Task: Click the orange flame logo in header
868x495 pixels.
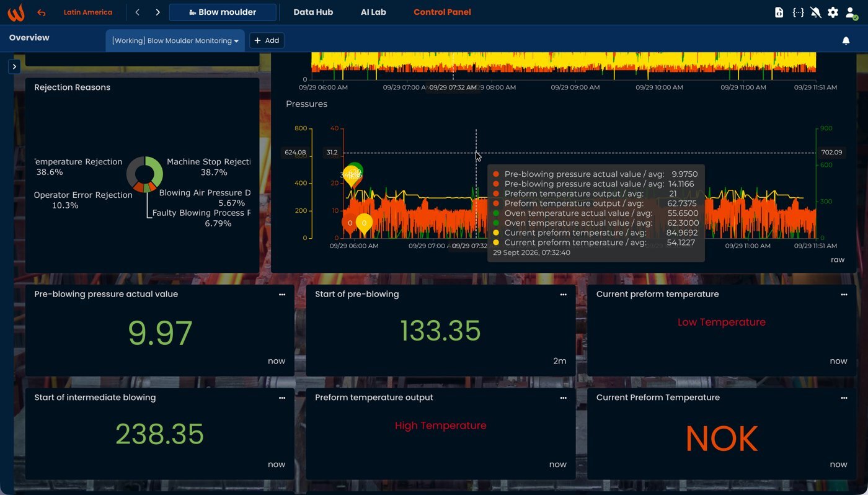Action: (x=15, y=12)
